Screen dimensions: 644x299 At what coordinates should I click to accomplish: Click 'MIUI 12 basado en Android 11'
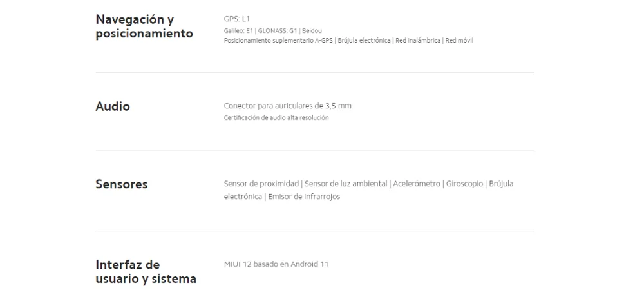276,264
